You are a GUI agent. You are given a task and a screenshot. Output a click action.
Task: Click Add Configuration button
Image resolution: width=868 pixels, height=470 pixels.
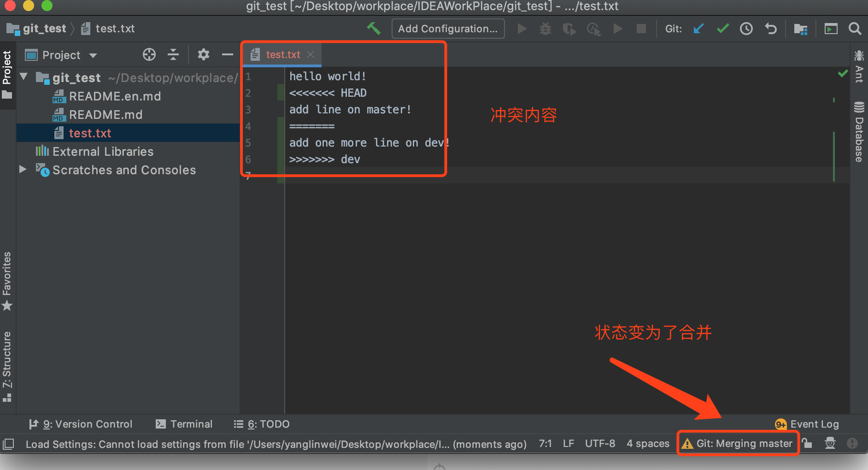tap(448, 29)
